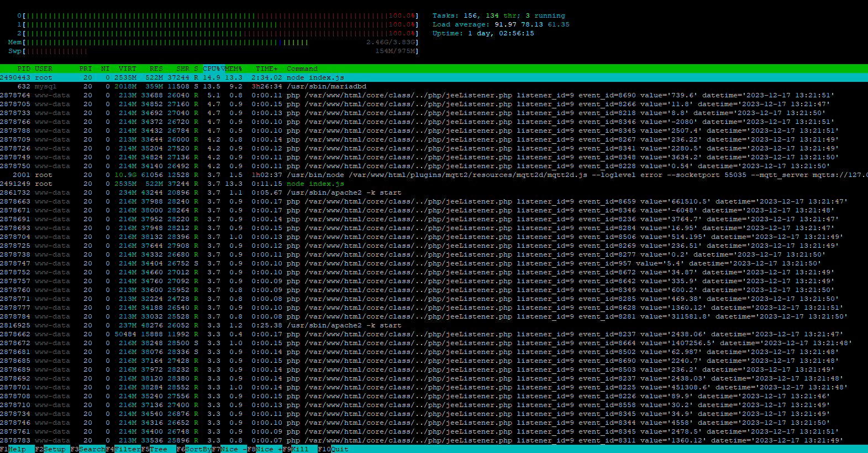
Task: Open the F2 Setup screen
Action: (50, 449)
